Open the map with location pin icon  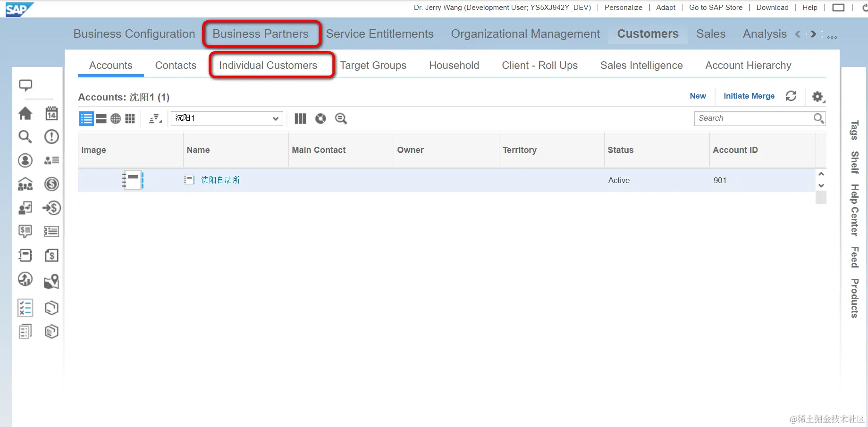(51, 282)
